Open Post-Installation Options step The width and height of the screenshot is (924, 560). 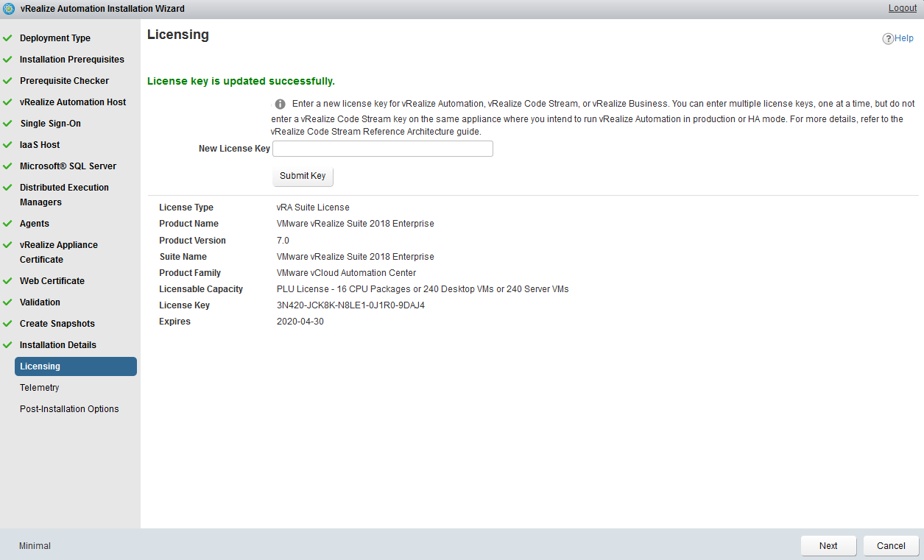pos(69,409)
